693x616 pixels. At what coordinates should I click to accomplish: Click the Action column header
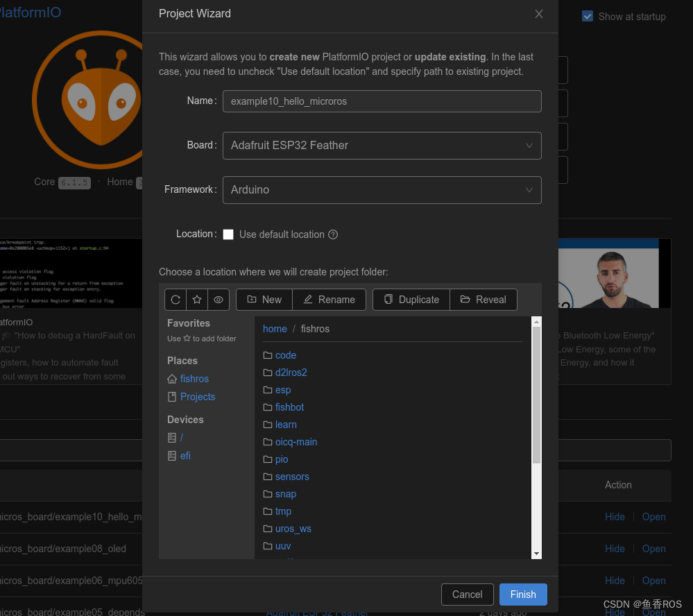618,485
